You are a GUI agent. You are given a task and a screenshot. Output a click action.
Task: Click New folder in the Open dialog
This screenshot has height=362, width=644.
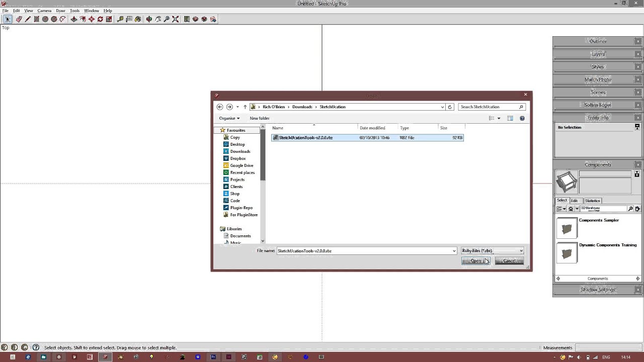(260, 118)
